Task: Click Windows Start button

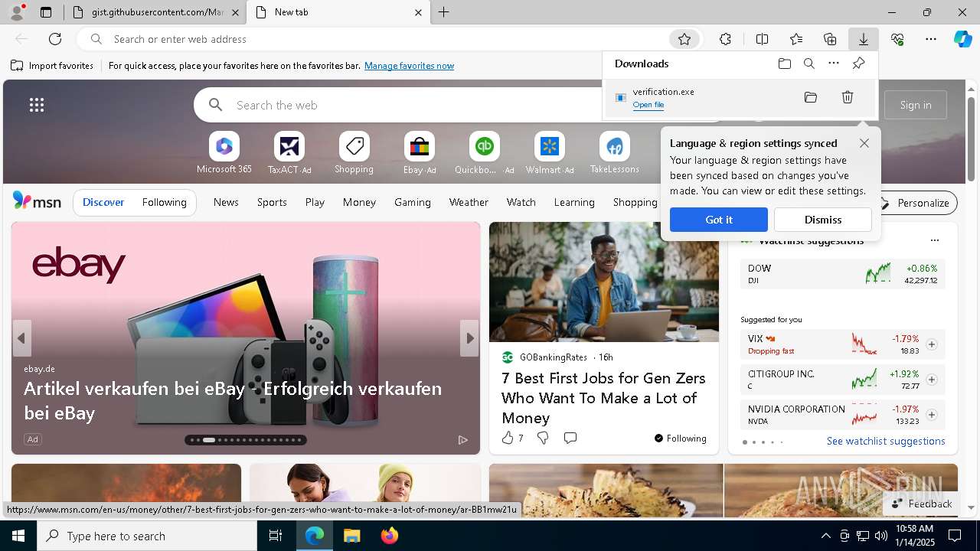Action: (18, 536)
